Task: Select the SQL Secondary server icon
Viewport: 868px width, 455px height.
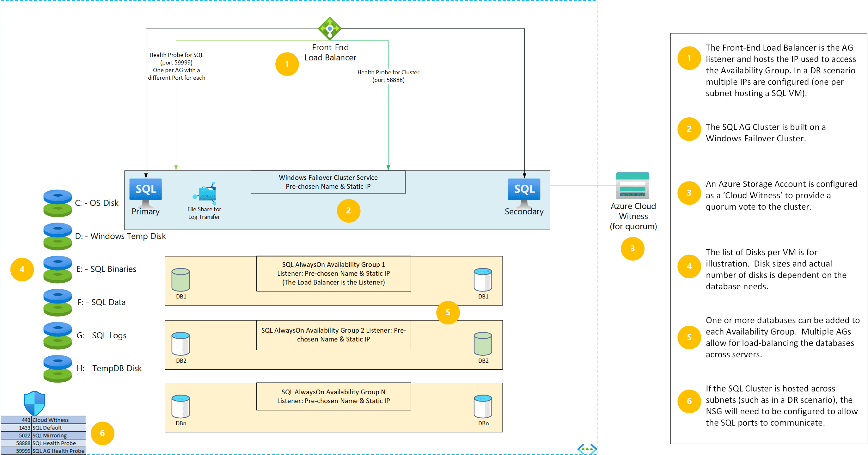Action: 524,193
